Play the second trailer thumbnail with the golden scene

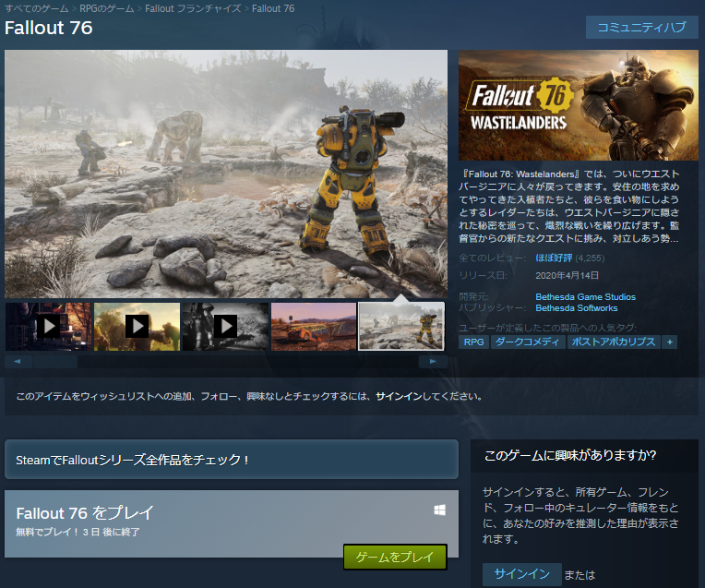coord(137,326)
